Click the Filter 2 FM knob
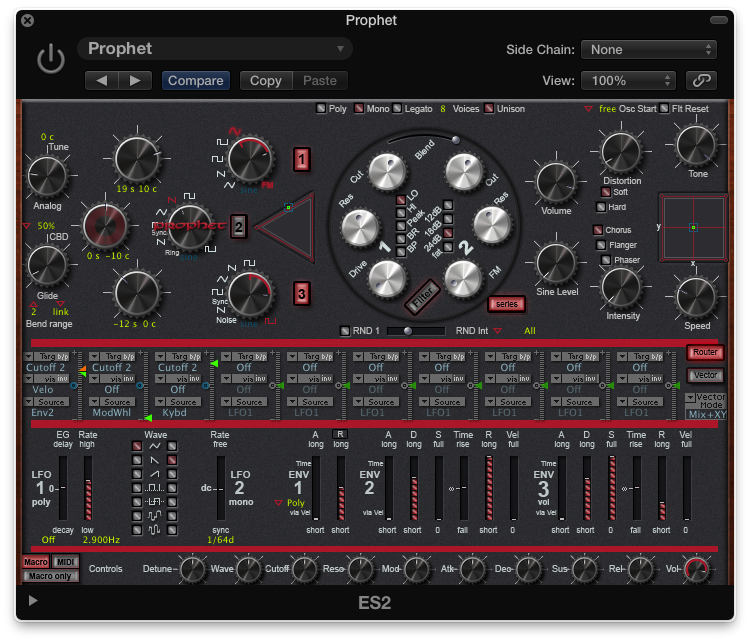Image resolution: width=750 pixels, height=642 pixels. click(463, 279)
